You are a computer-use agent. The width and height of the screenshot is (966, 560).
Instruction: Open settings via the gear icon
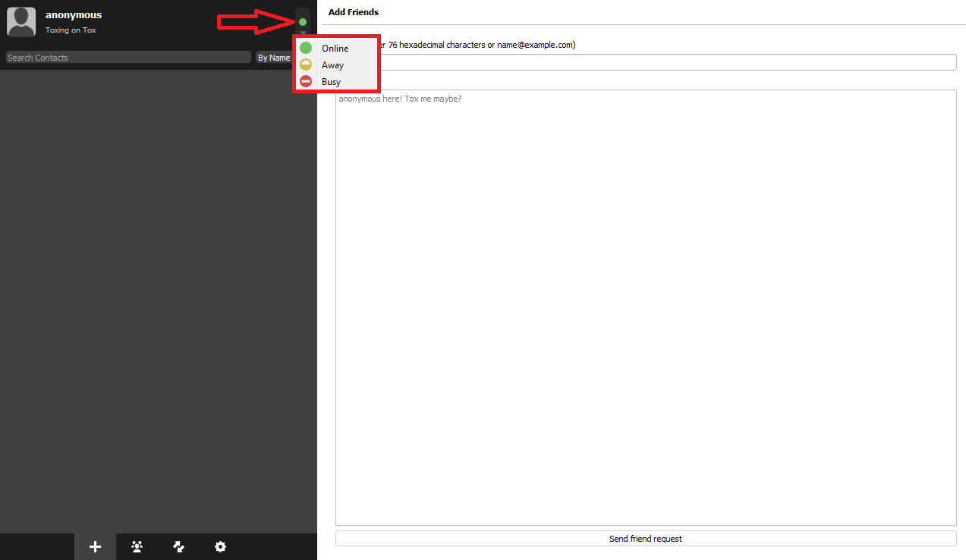220,546
